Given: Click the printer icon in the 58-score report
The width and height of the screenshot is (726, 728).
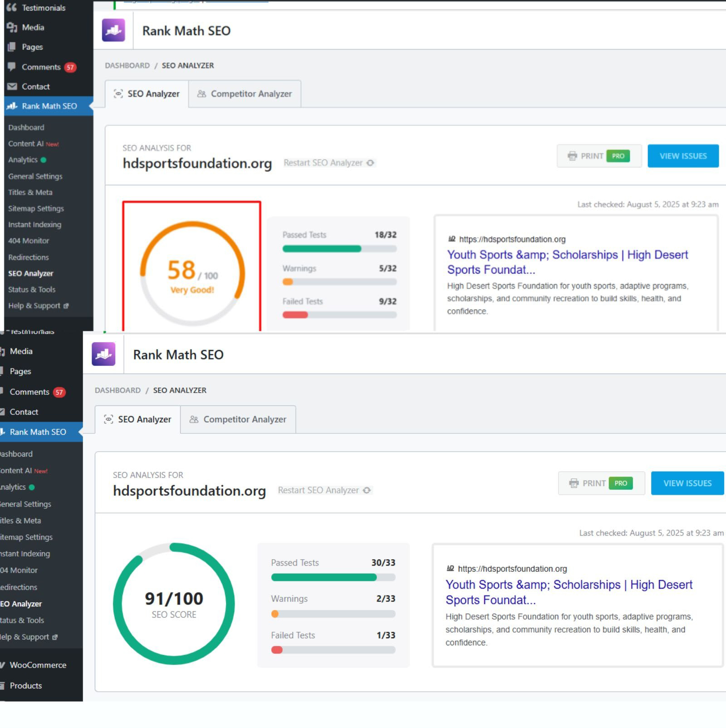Looking at the screenshot, I should coord(572,156).
